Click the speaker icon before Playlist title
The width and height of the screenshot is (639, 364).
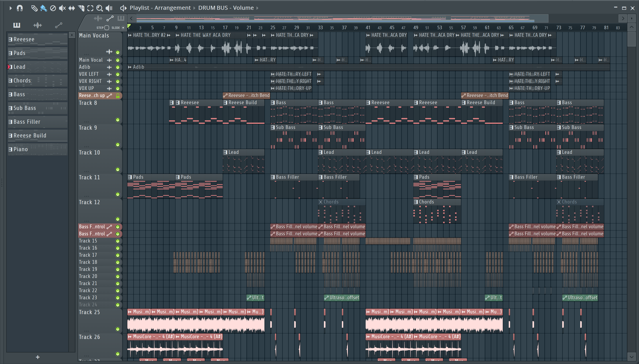(123, 8)
